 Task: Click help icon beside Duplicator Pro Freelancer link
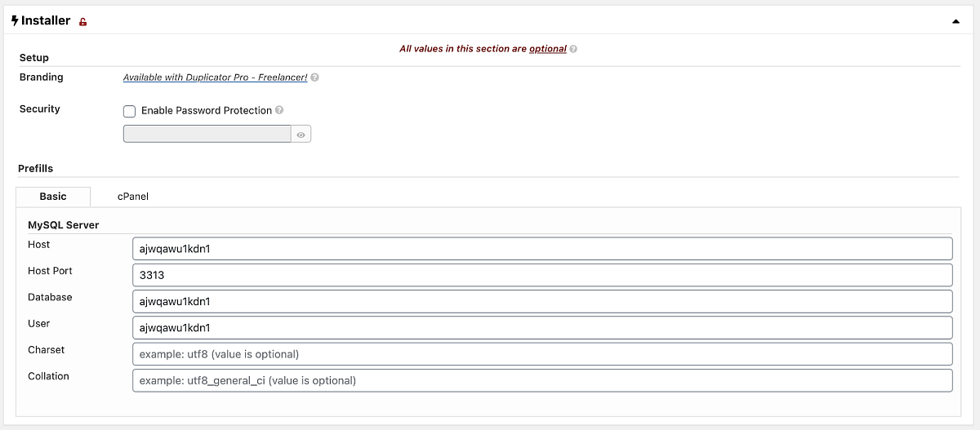[315, 78]
